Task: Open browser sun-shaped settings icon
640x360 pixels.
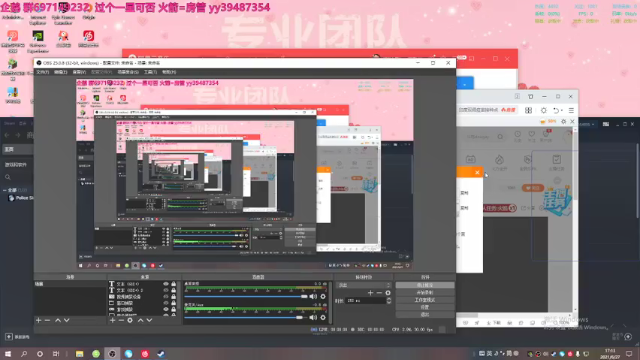Action: pyautogui.click(x=544, y=110)
